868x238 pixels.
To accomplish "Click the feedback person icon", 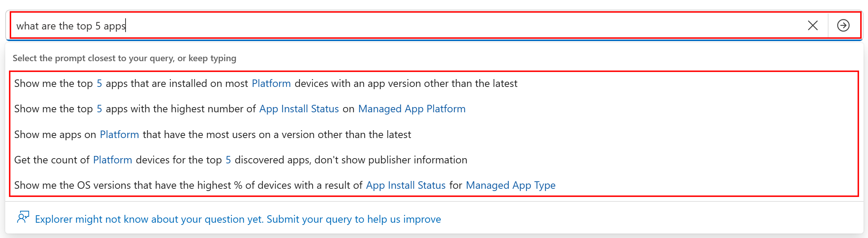I will (x=23, y=217).
